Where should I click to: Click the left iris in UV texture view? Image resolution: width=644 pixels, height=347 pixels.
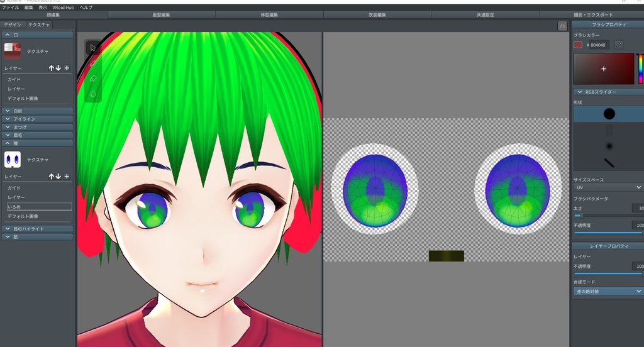[375, 190]
